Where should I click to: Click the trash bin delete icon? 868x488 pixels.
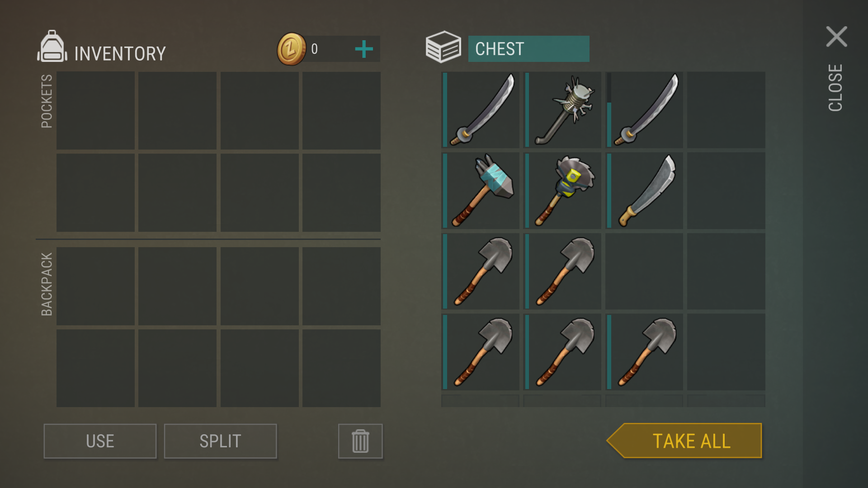point(360,441)
